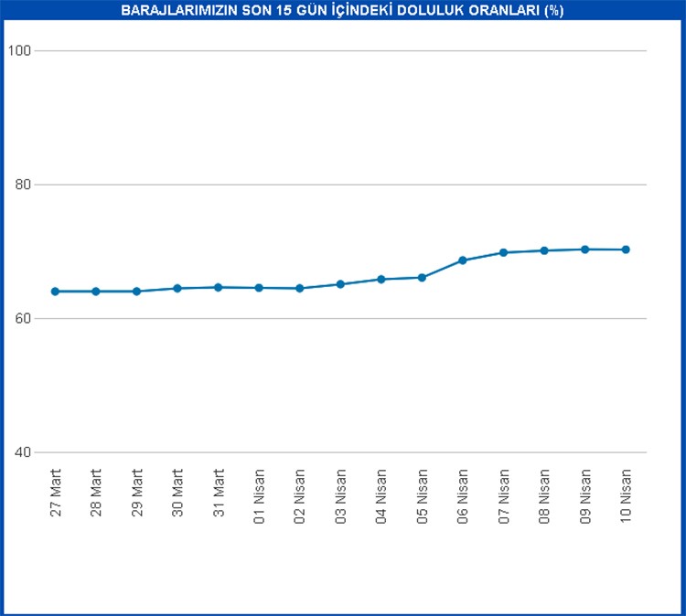The image size is (686, 616).
Task: Select the line marker for 05 Nisan
Action: coord(422,277)
